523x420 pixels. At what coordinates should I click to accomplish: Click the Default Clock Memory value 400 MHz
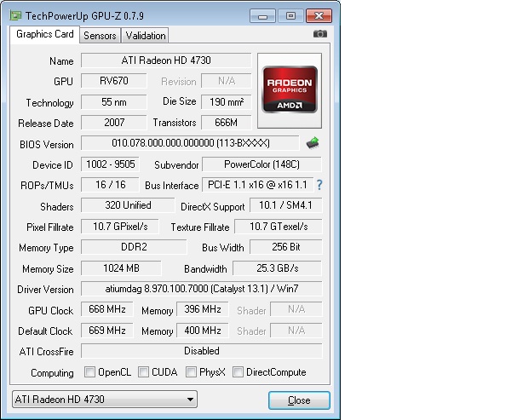pos(203,331)
